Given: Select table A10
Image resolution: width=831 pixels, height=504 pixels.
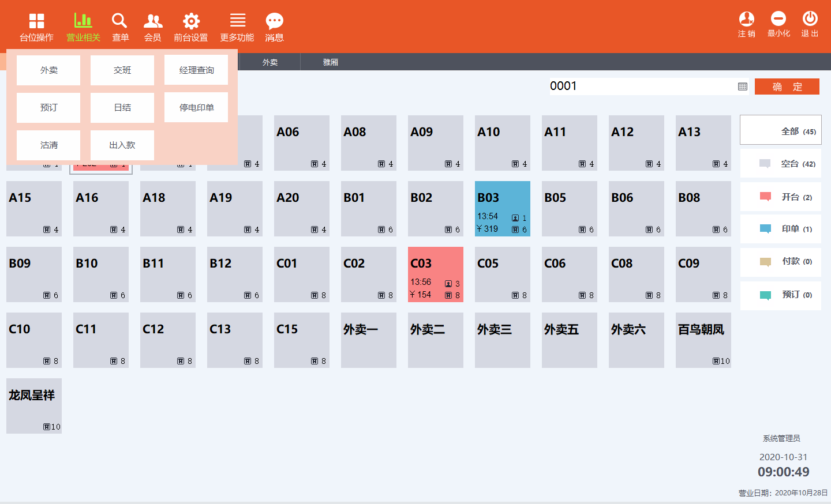Looking at the screenshot, I should pyautogui.click(x=503, y=143).
